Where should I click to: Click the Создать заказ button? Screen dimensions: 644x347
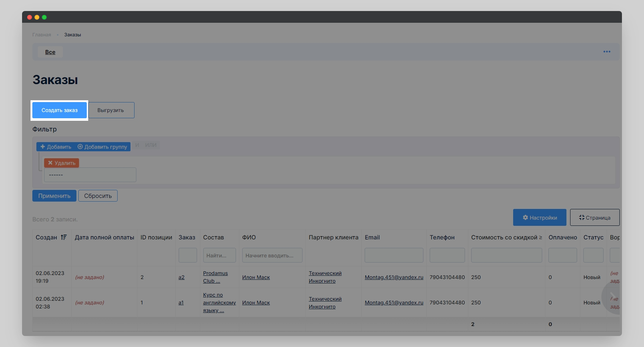(60, 110)
